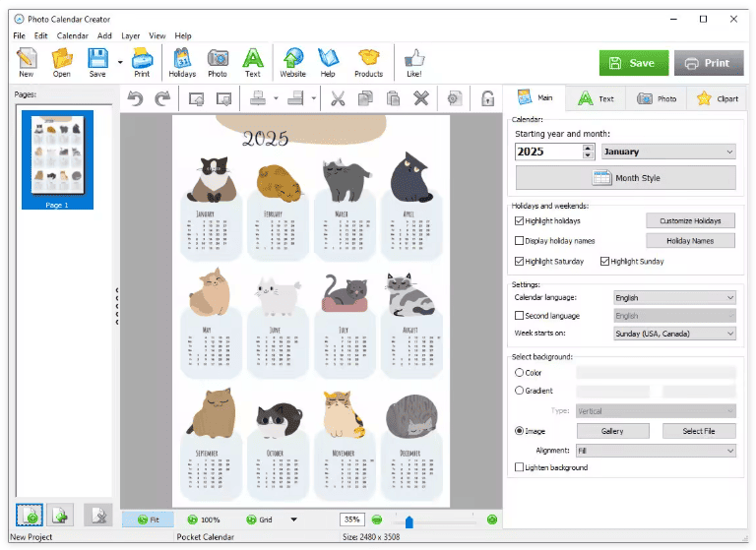Click the Like thumbs-up icon
The height and width of the screenshot is (550, 756).
tap(414, 62)
